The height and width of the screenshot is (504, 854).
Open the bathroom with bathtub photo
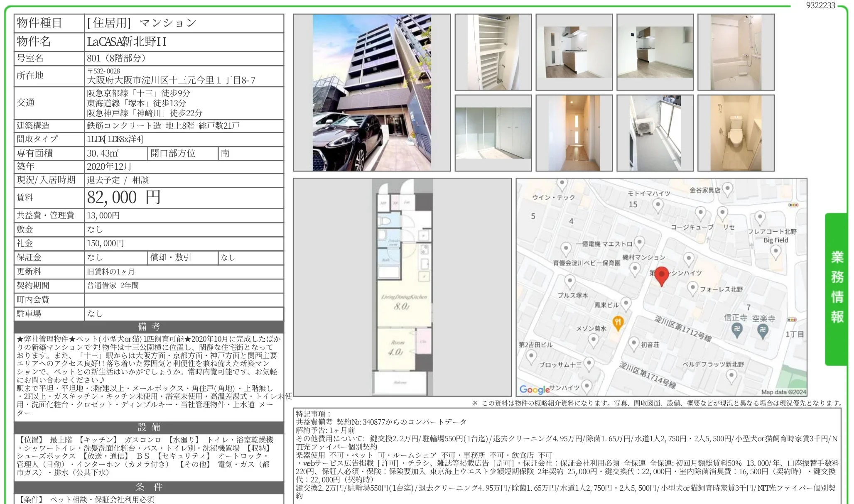[x=736, y=52]
